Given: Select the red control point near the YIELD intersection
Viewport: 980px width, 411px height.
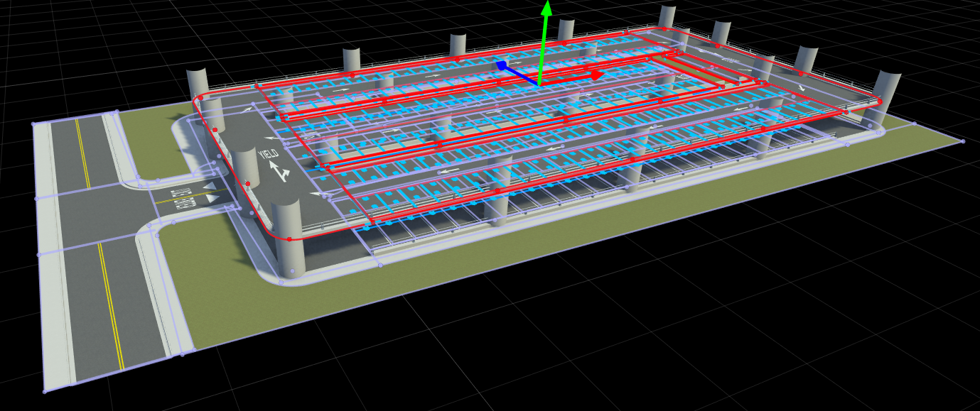Looking at the screenshot, I should (248, 184).
